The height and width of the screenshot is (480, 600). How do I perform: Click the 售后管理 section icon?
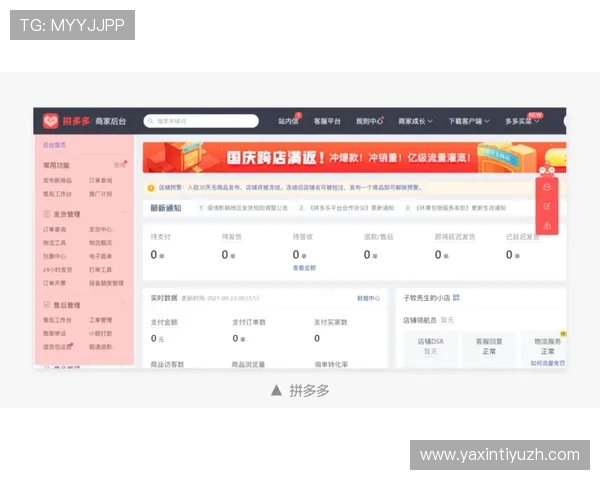(47, 305)
